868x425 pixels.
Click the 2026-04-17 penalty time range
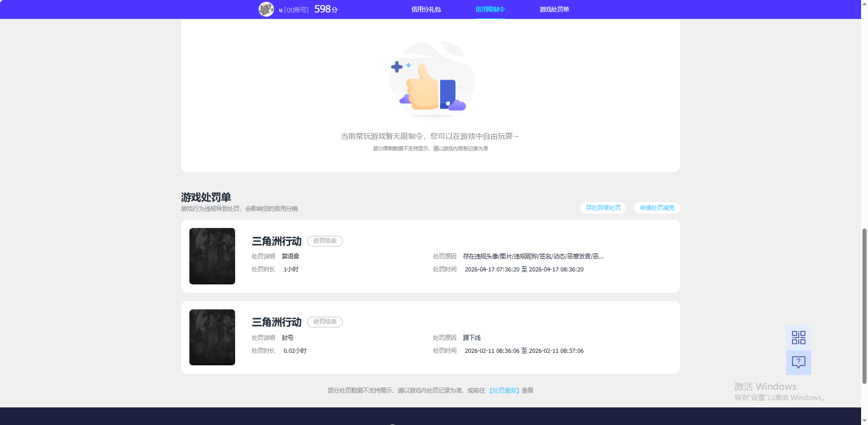[x=524, y=269]
